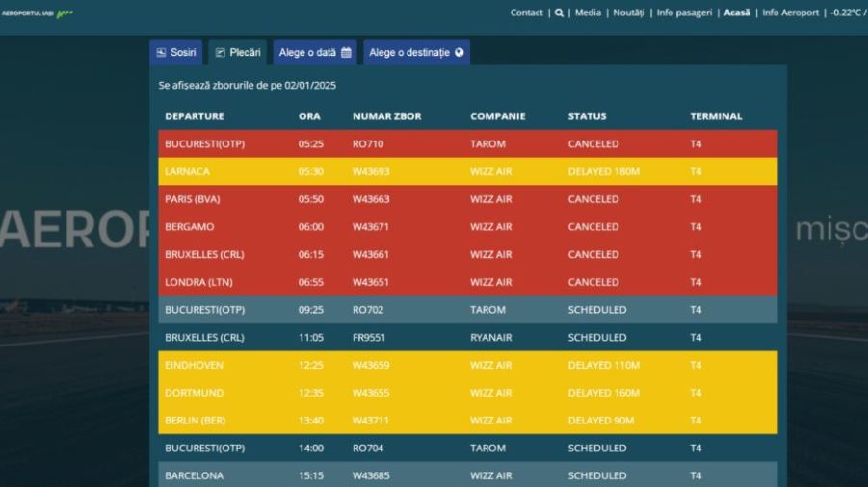Click the Aeroportul Iași logo
The height and width of the screenshot is (487, 868).
click(37, 13)
